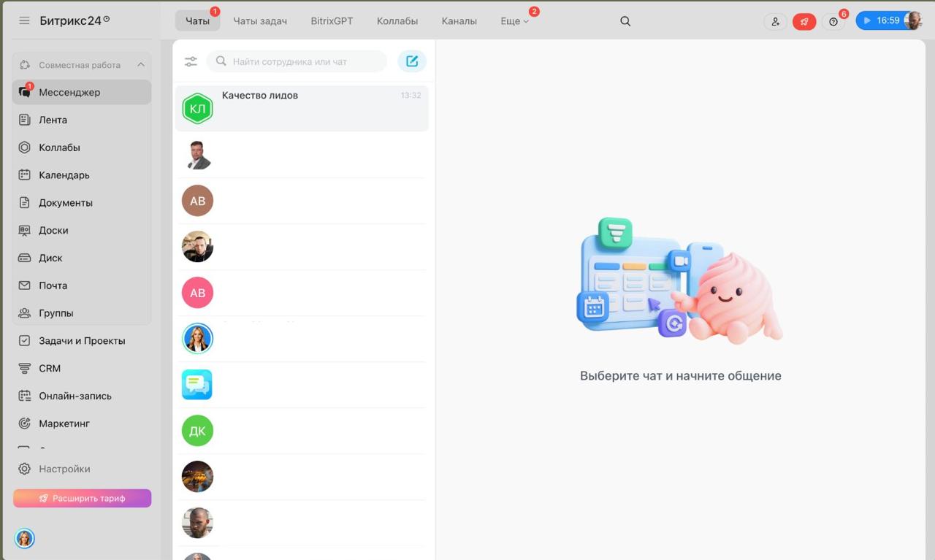
Task: Switch to the Чаты задач tab
Action: tap(260, 21)
